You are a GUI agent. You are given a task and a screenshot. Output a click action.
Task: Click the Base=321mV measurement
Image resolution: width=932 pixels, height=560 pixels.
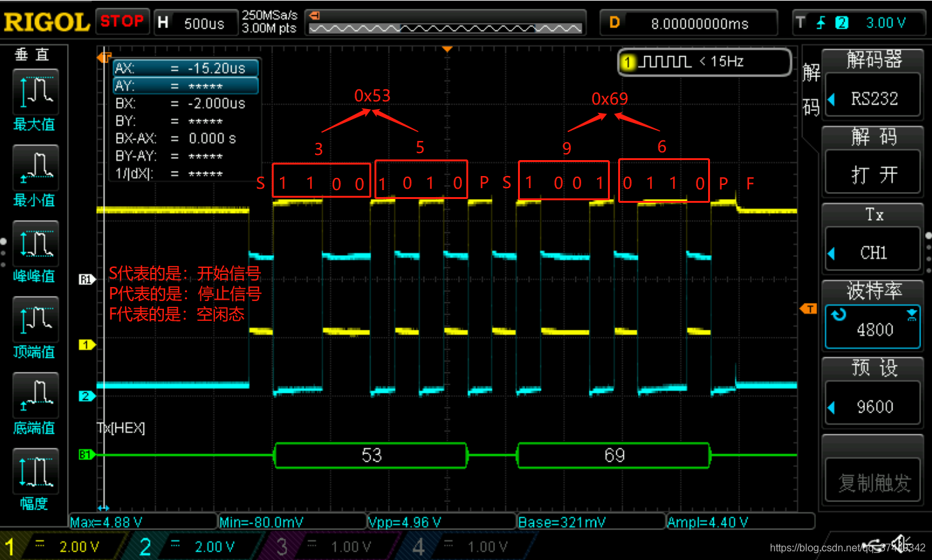(591, 522)
